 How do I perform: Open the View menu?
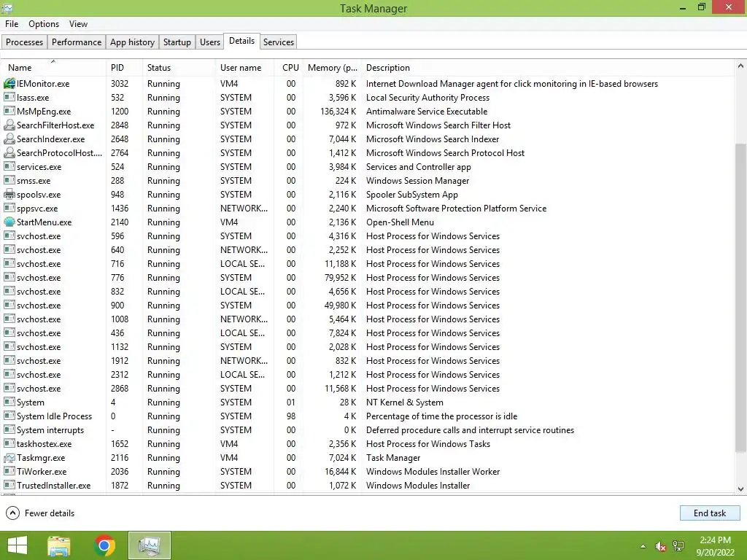78,24
